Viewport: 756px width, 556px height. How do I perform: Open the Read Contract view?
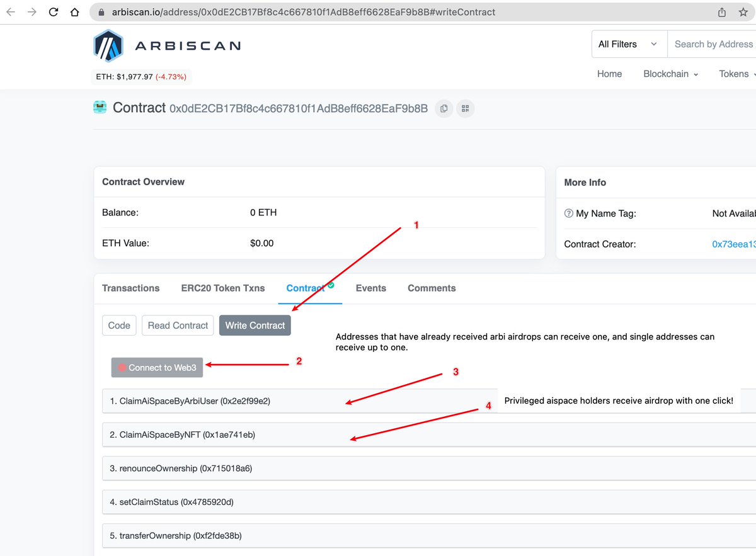tap(178, 326)
